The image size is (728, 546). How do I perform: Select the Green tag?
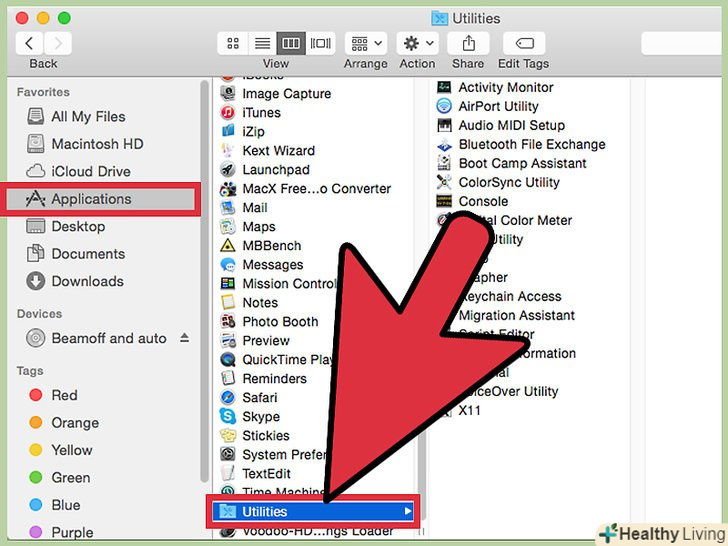pyautogui.click(x=59, y=477)
